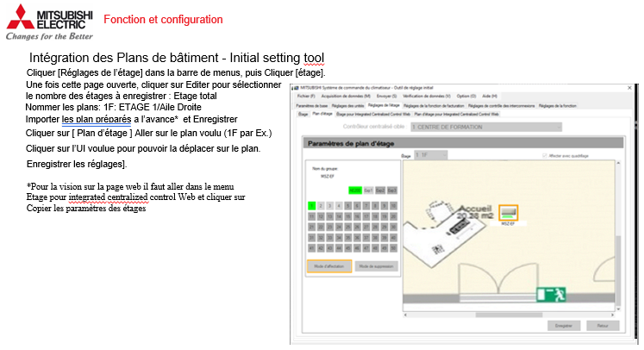Select group number 11 in the grid
Image resolution: width=644 pixels, height=350 pixels.
312,216
